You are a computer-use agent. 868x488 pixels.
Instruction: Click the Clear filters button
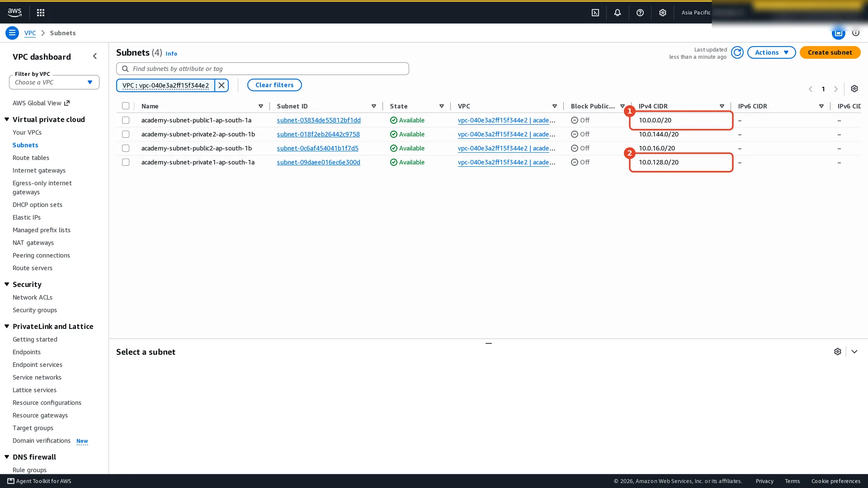click(x=274, y=85)
